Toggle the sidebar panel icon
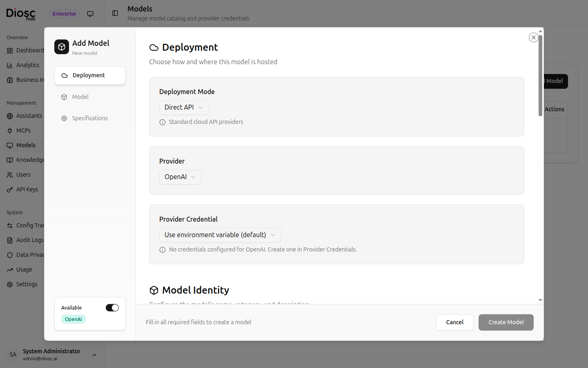 115,13
